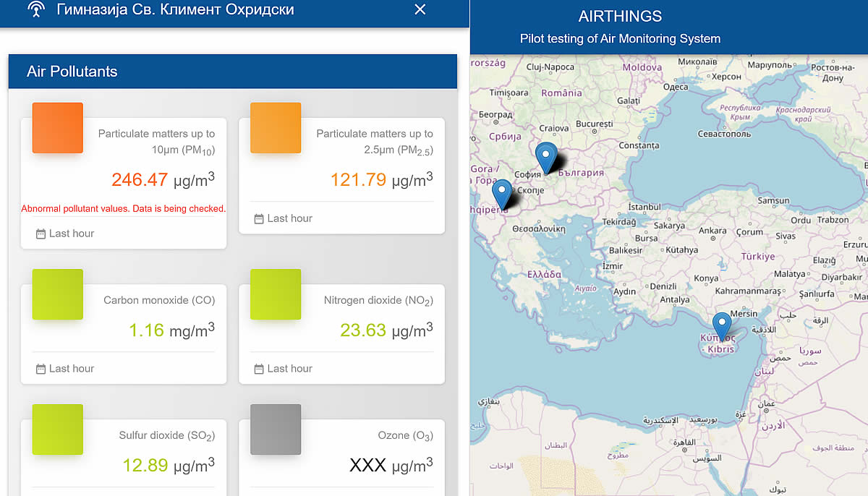Click the AIRTHINGS title
The width and height of the screenshot is (868, 496).
(620, 16)
